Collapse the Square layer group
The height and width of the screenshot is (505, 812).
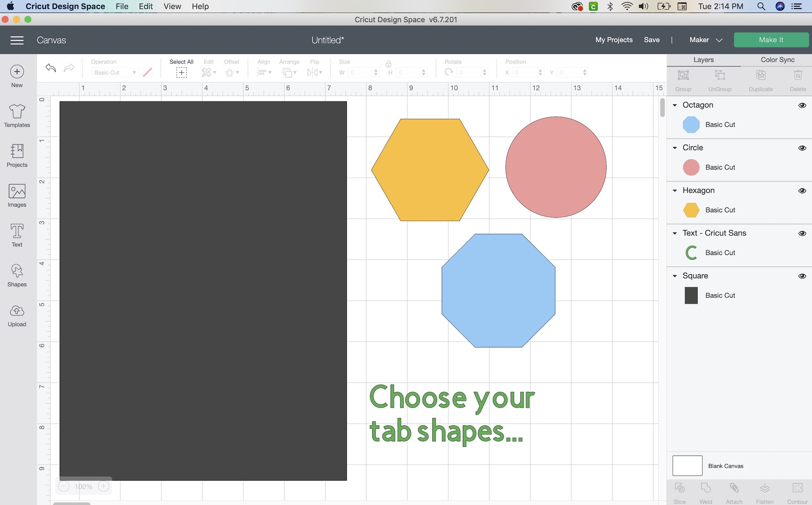pyautogui.click(x=675, y=276)
